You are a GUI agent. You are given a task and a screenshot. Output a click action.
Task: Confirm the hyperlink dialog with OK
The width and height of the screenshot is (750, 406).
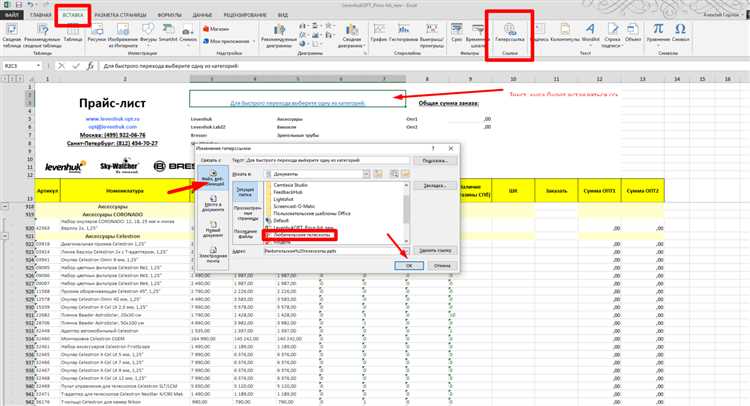[x=409, y=265]
